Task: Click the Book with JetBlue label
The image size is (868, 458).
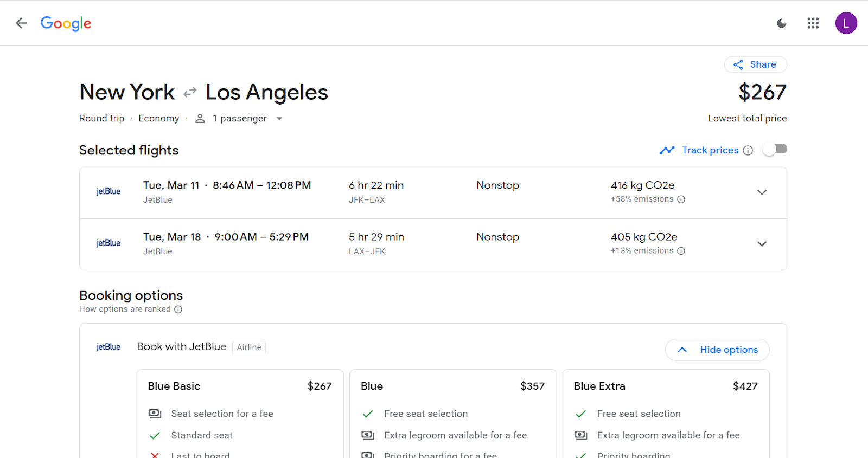Action: point(182,346)
